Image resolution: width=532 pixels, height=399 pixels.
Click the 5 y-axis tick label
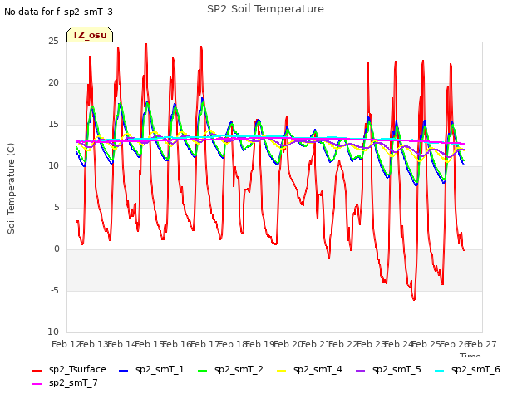[x=57, y=207]
